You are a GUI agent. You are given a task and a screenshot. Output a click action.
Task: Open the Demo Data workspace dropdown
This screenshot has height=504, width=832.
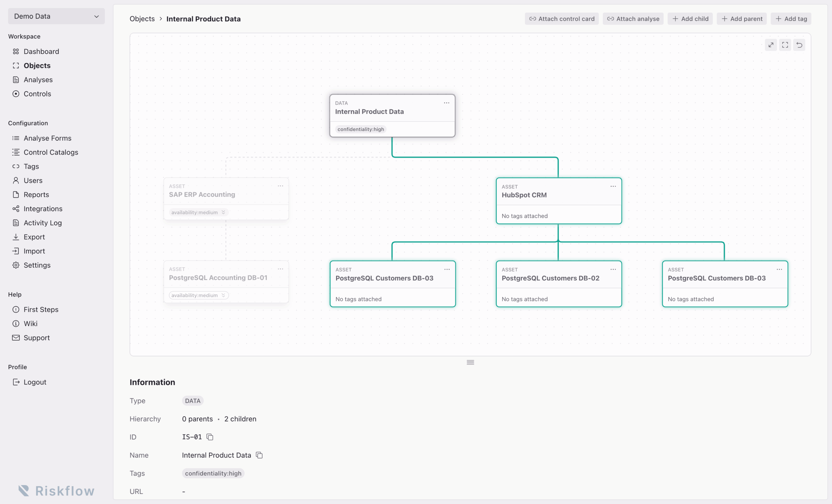56,16
